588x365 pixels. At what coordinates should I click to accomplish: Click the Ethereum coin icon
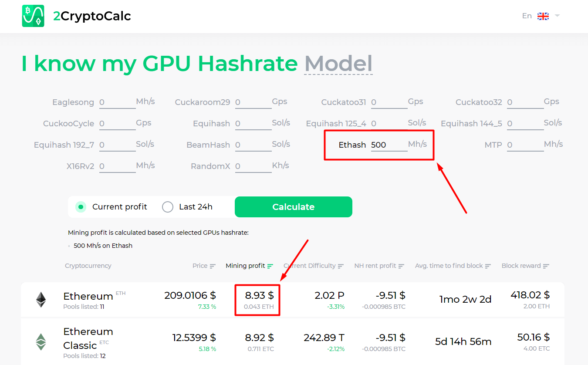coord(41,300)
